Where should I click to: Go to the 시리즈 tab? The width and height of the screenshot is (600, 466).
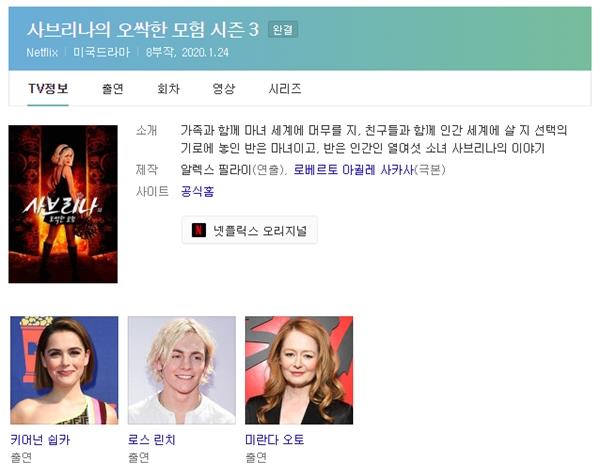coord(285,89)
